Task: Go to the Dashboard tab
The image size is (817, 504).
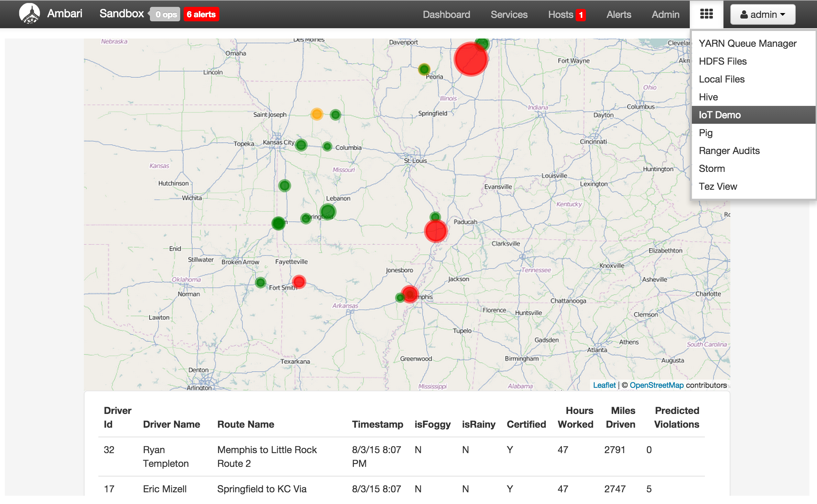Action: pos(446,14)
